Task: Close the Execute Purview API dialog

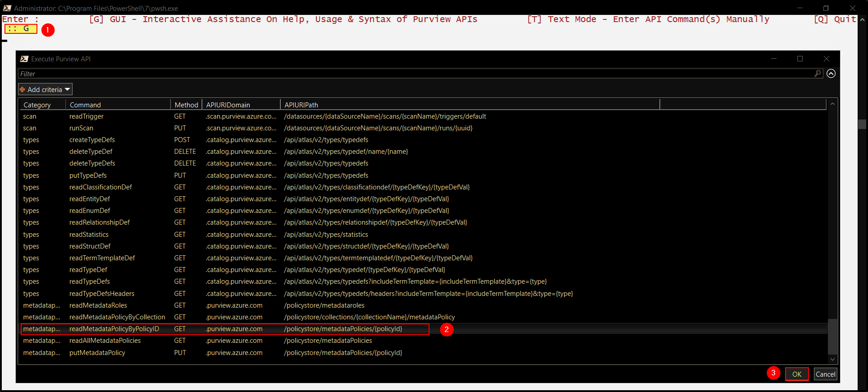Action: (826, 59)
